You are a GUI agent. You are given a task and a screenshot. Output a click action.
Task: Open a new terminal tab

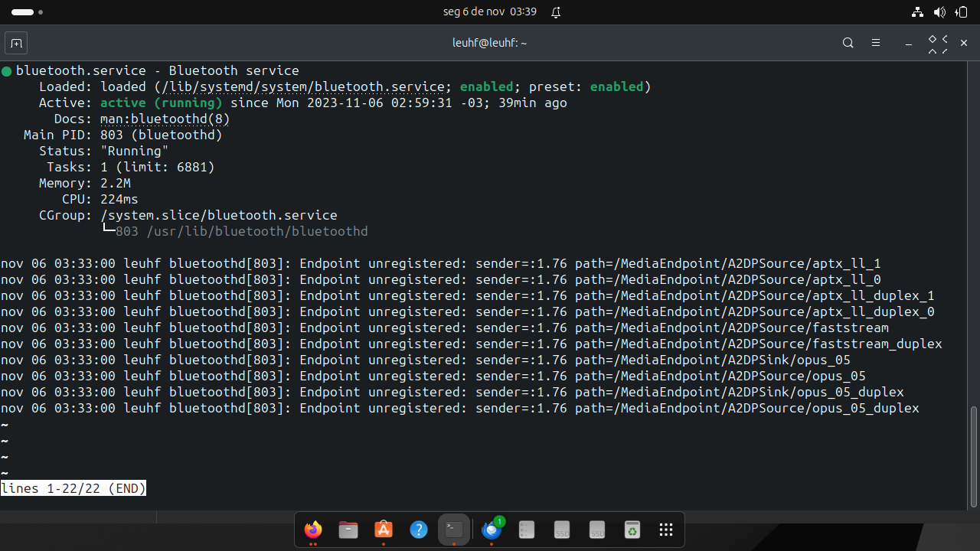16,43
